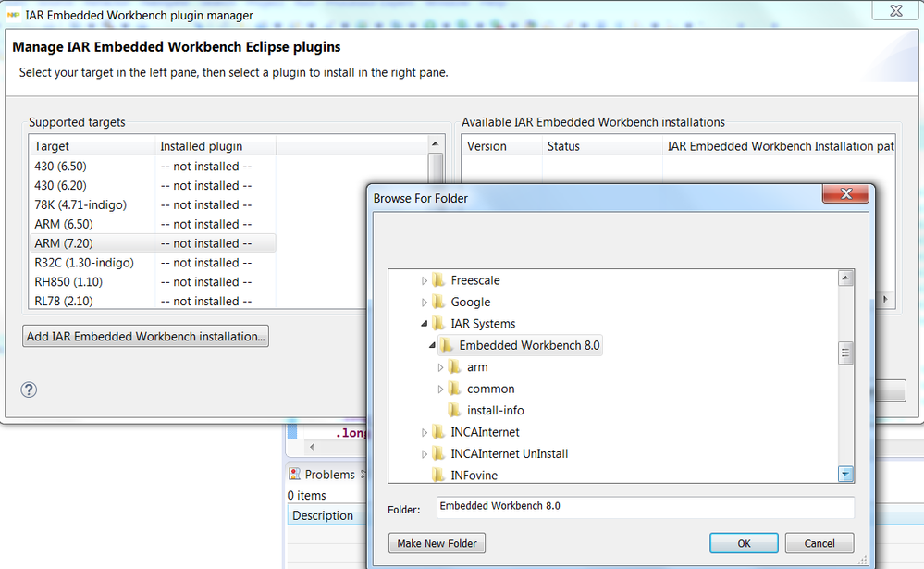Select target ARM (7.20)
The image size is (924, 569).
point(63,243)
